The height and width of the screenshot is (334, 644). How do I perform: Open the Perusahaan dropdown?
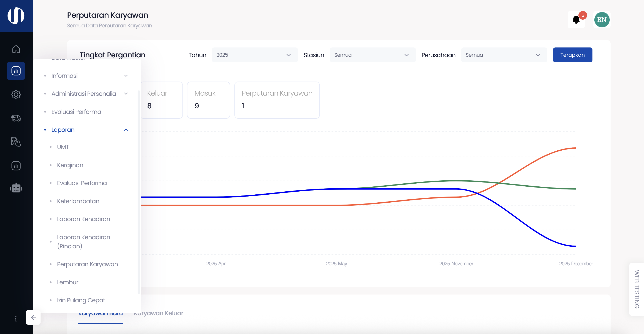504,55
